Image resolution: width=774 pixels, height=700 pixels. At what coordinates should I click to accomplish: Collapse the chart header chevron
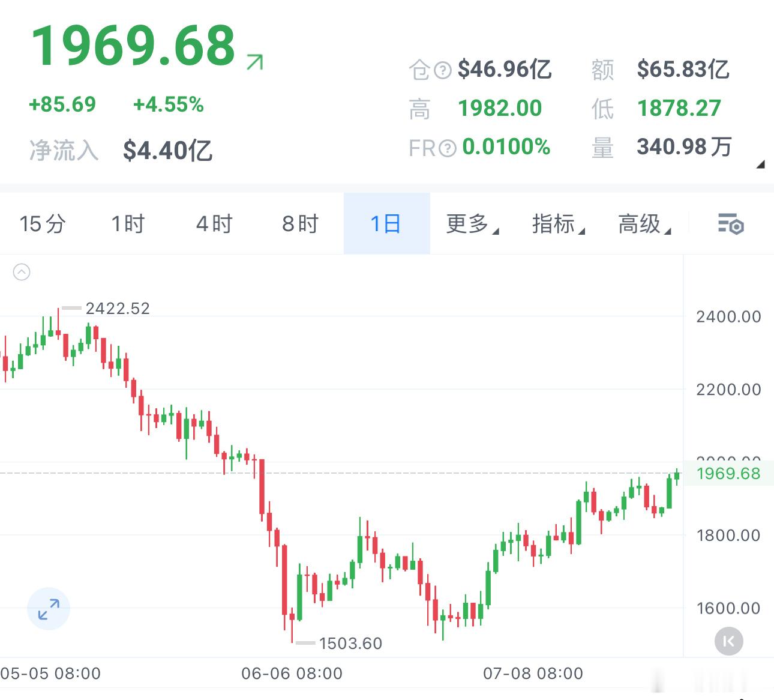click(22, 273)
